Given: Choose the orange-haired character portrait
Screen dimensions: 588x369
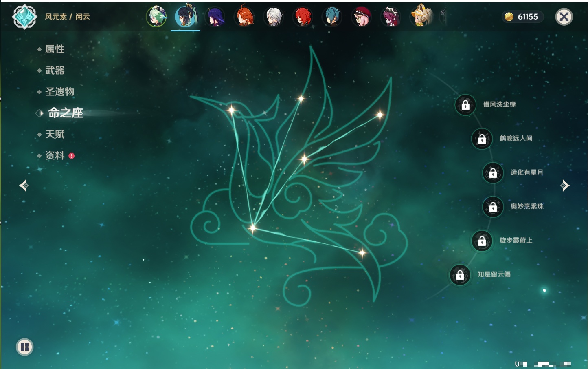Looking at the screenshot, I should coord(244,17).
